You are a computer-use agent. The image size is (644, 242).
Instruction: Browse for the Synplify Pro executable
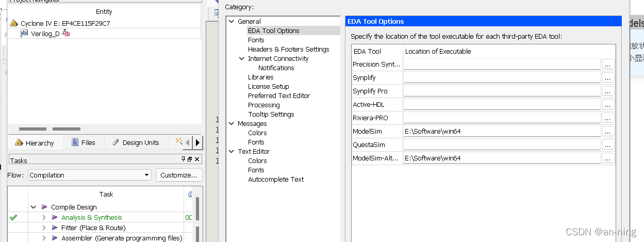(x=608, y=91)
